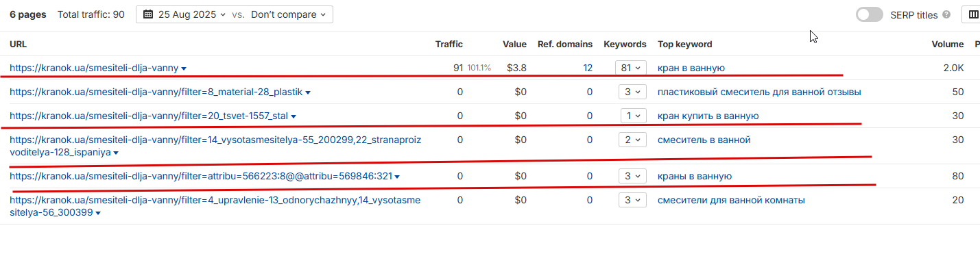Expand caret beside tsvet-1557_stal URL
This screenshot has width=980, height=254.
294,116
